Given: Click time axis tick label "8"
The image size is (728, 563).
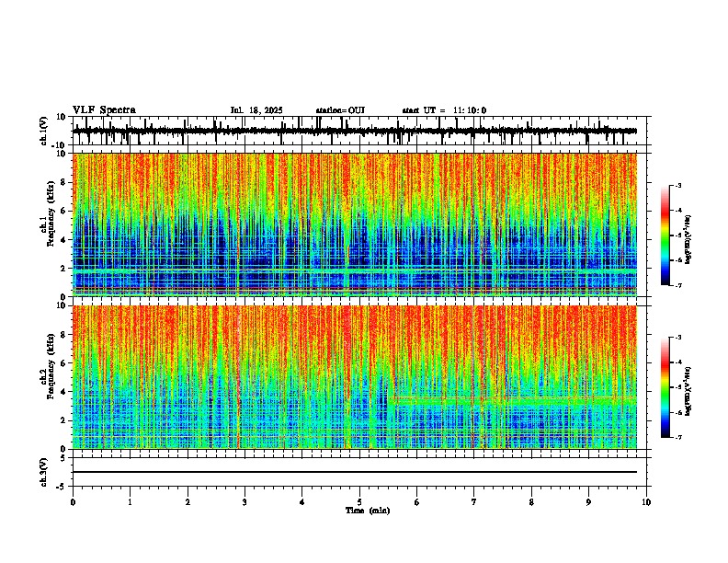Looking at the screenshot, I should 531,502.
